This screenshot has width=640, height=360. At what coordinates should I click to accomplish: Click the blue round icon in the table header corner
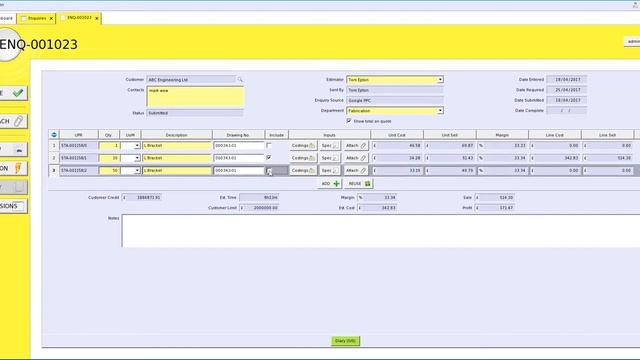[x=54, y=135]
